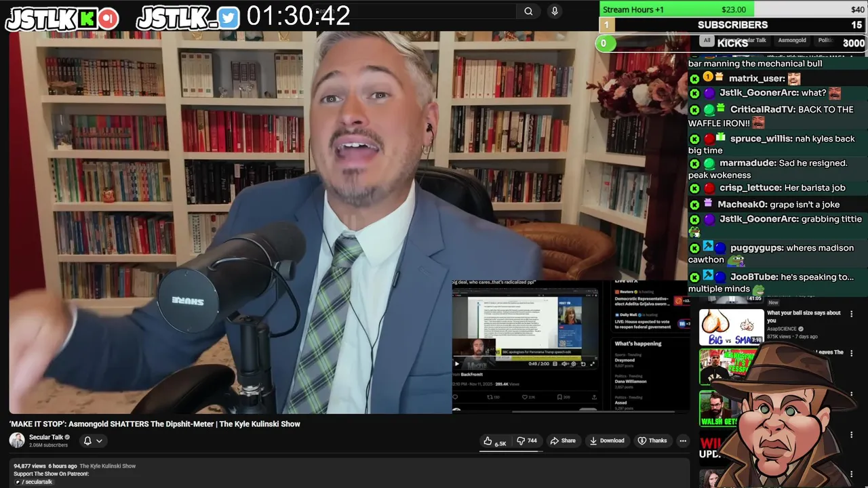This screenshot has width=868, height=488.
Task: Select the Asmongold filter chip
Action: pyautogui.click(x=792, y=41)
